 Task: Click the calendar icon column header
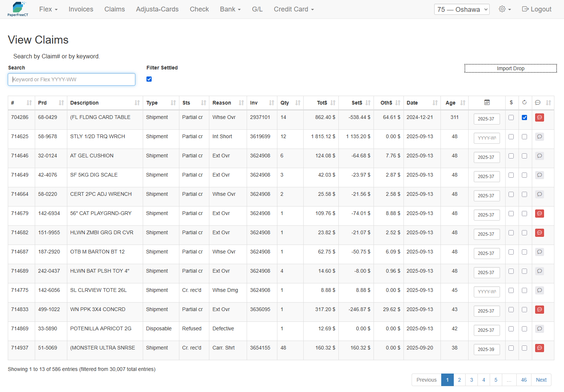487,102
